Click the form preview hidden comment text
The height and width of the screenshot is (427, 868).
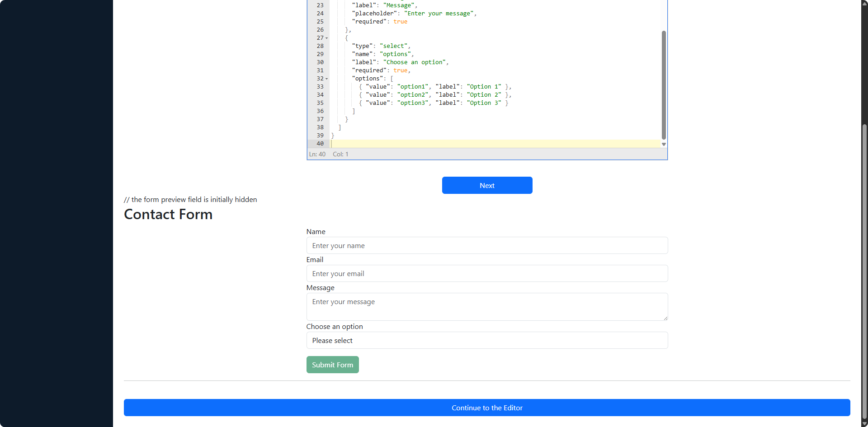pyautogui.click(x=190, y=199)
